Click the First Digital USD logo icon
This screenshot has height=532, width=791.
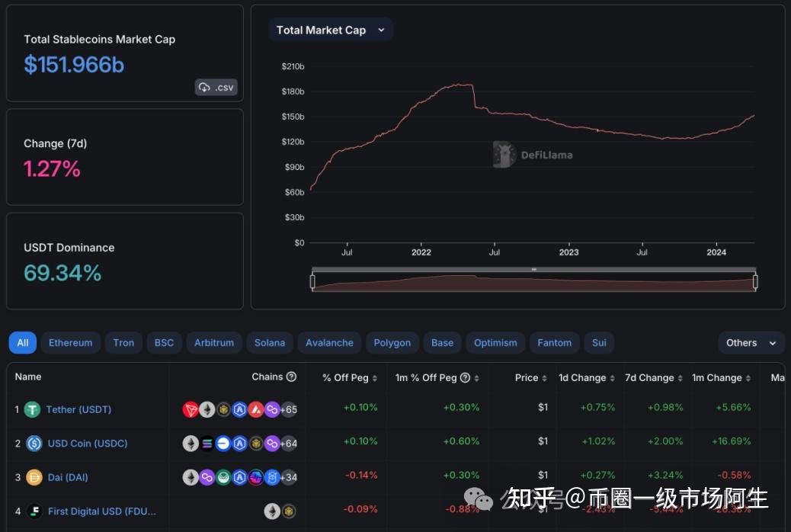pyautogui.click(x=34, y=511)
